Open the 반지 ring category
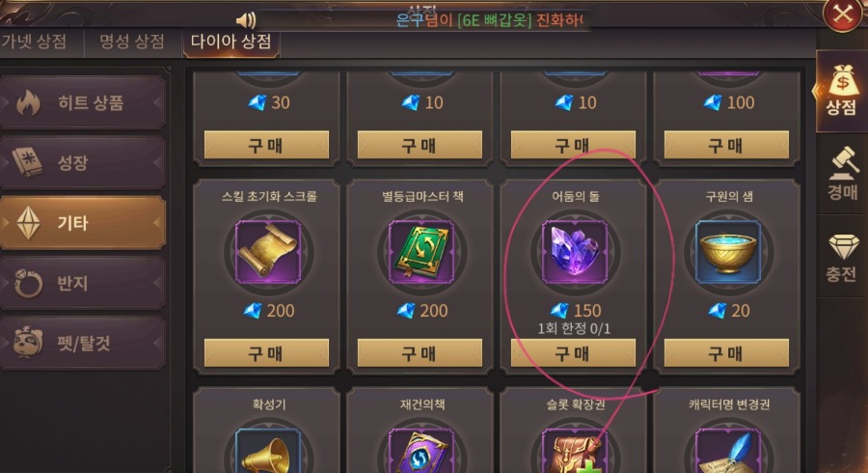868x473 pixels. (83, 283)
